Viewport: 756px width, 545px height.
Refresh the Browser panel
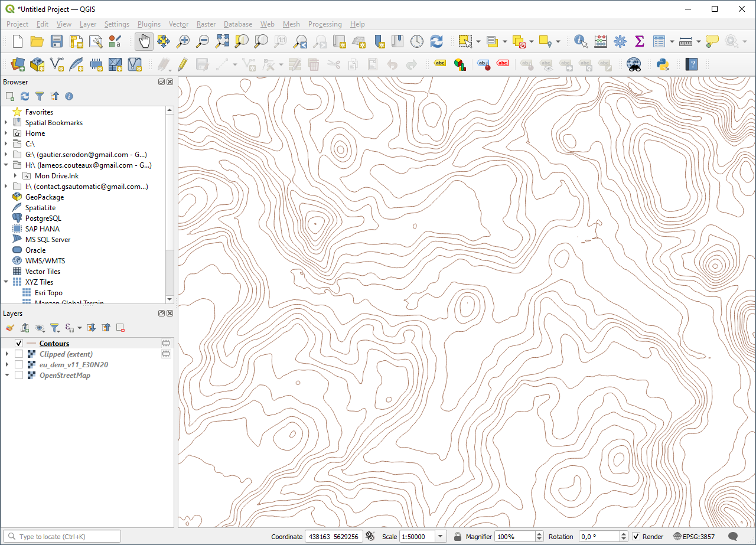(x=25, y=96)
